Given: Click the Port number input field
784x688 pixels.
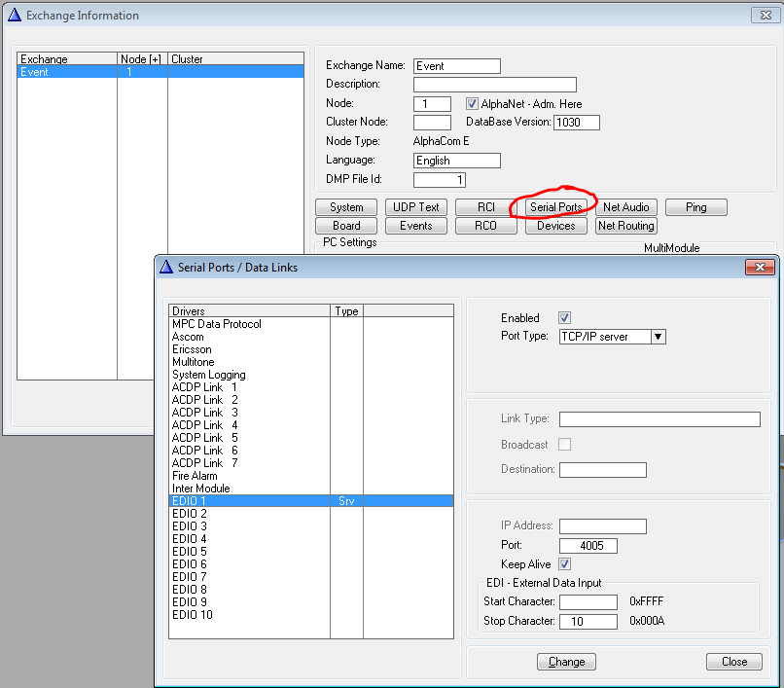Looking at the screenshot, I should pyautogui.click(x=588, y=546).
